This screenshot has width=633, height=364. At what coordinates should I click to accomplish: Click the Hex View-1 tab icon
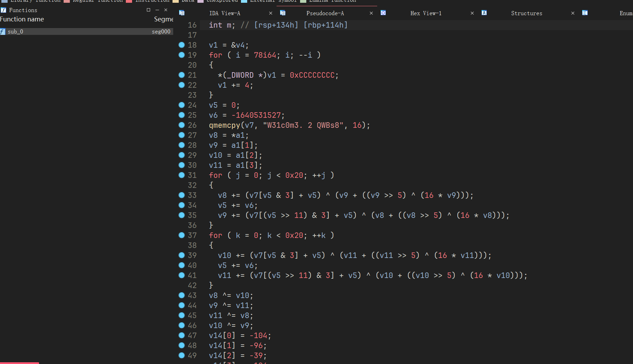click(383, 13)
